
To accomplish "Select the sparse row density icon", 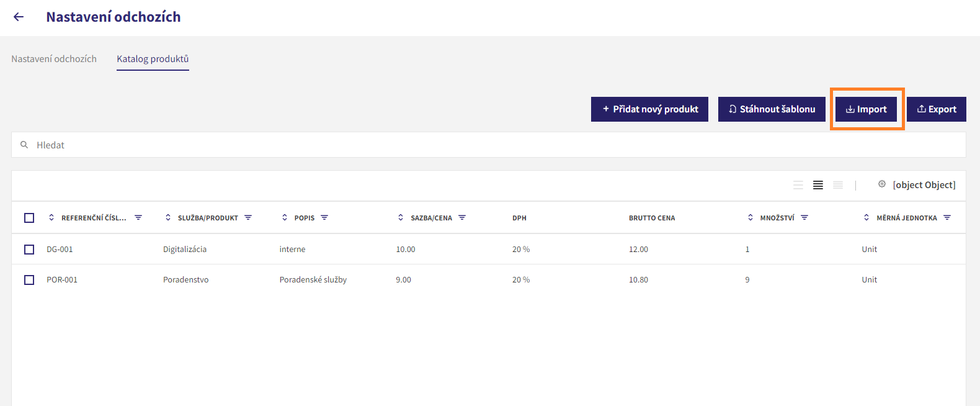I will [798, 185].
